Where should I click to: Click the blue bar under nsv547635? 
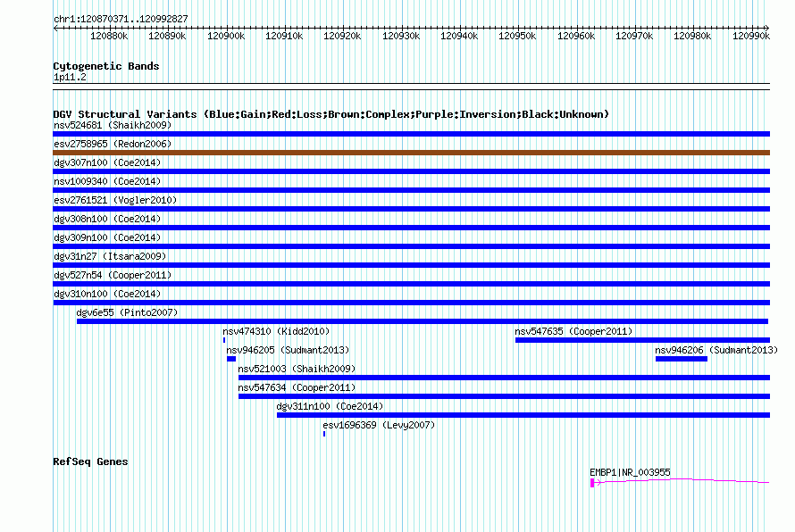642,340
